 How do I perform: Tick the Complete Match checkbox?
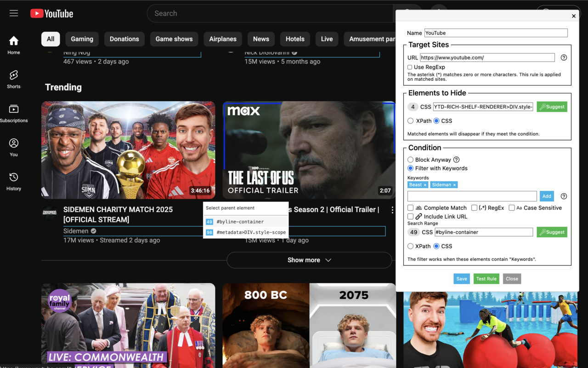pos(410,208)
